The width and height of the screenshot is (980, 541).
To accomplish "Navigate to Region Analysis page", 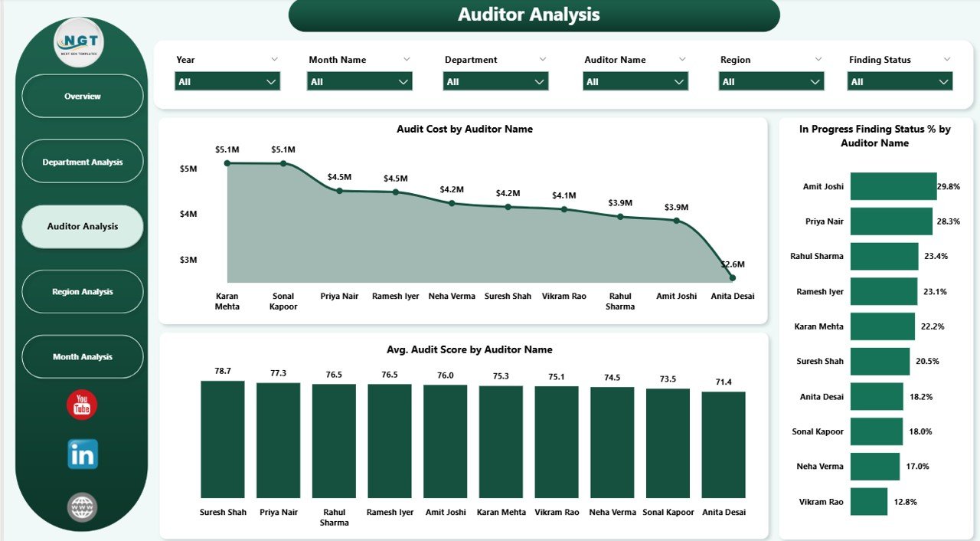I will (x=82, y=291).
